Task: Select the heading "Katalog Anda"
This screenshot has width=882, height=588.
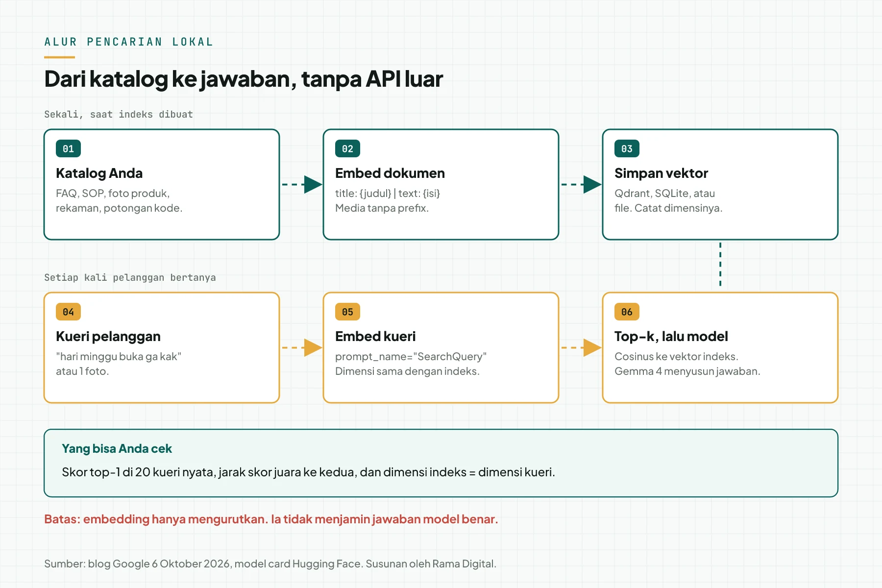Action: [99, 173]
